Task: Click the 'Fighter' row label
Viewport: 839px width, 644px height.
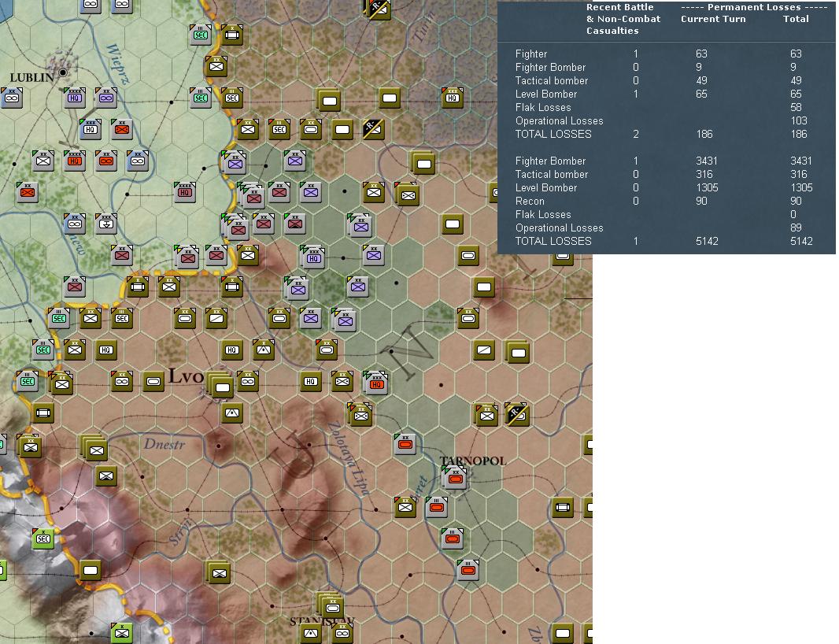Action: click(530, 54)
